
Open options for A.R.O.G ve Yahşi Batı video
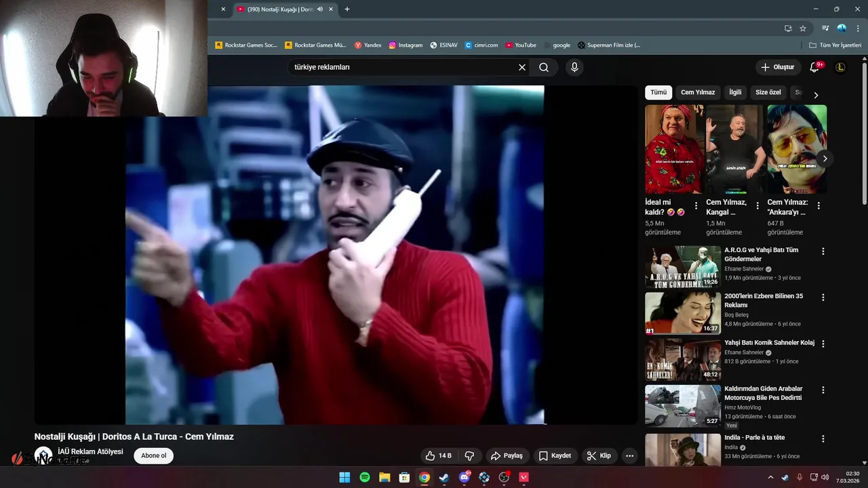click(823, 251)
